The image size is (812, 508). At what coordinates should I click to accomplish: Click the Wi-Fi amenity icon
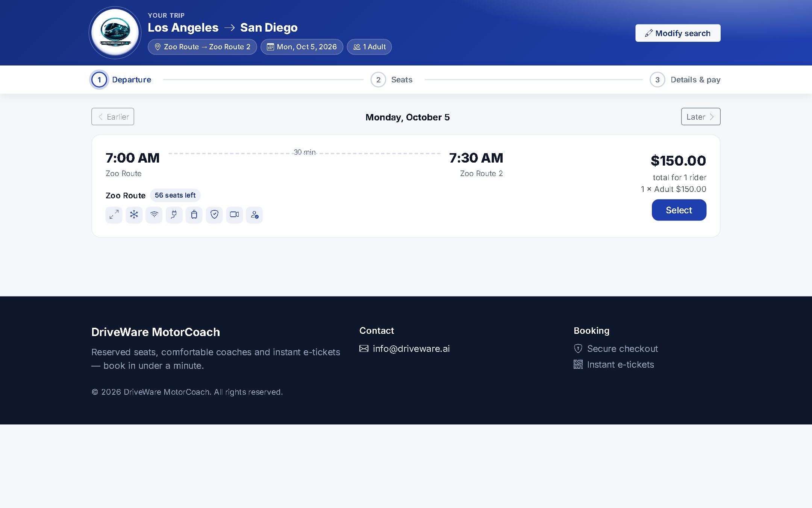click(154, 215)
